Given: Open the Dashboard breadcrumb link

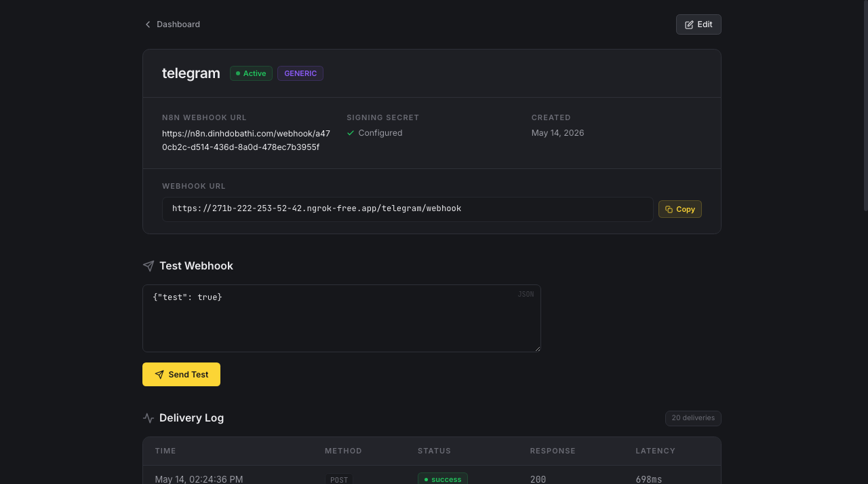Looking at the screenshot, I should point(178,24).
